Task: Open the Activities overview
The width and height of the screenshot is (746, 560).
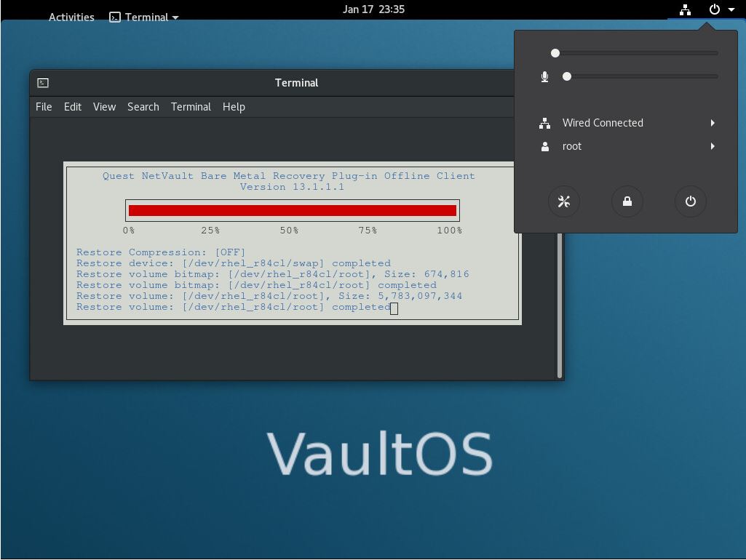Action: tap(71, 17)
